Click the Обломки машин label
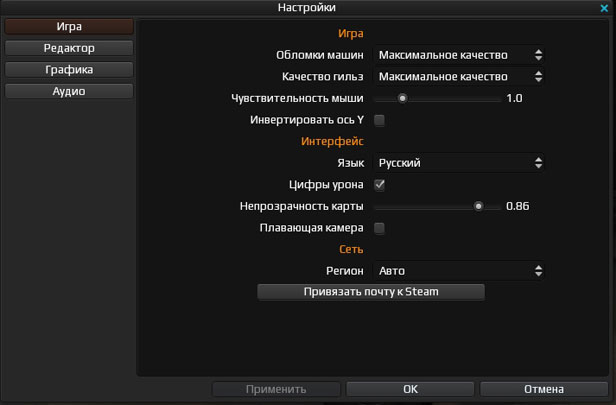Viewport: 616px width, 405px height. 320,55
